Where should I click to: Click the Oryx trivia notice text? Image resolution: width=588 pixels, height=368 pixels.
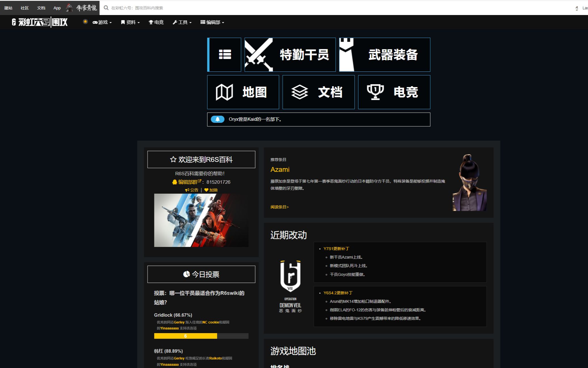(256, 119)
